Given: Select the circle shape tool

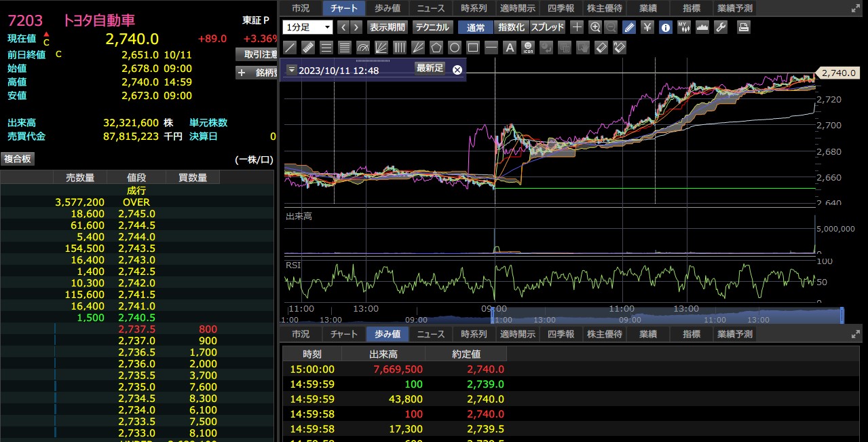Looking at the screenshot, I should 455,48.
